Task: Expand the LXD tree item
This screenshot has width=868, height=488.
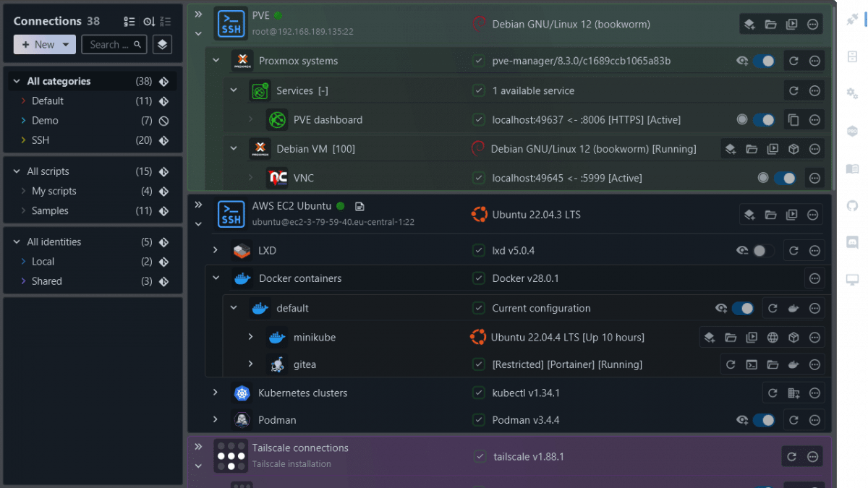Action: [216, 250]
